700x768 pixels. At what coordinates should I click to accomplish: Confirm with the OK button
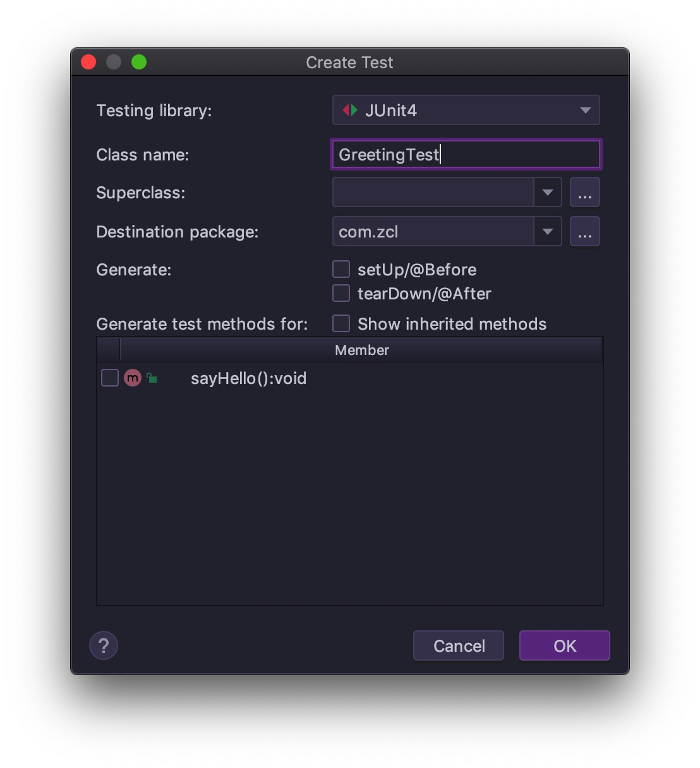tap(564, 645)
